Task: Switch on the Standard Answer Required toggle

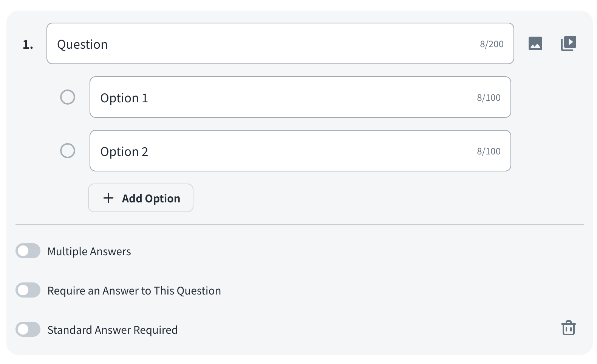Action: 28,329
